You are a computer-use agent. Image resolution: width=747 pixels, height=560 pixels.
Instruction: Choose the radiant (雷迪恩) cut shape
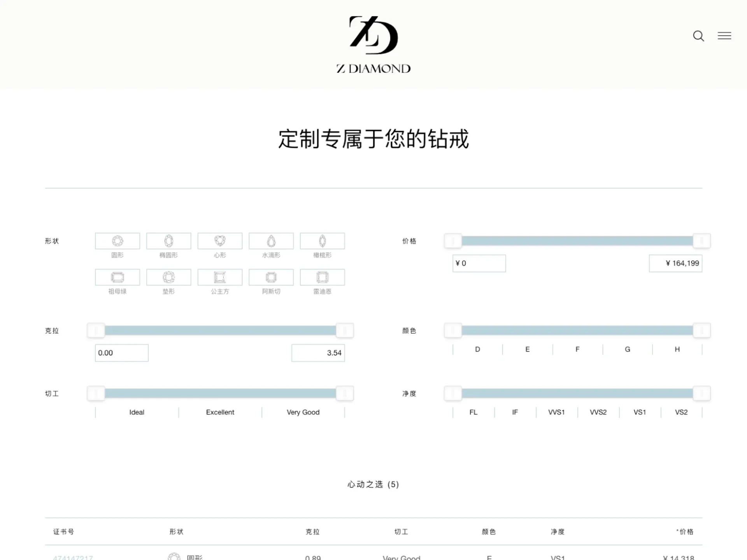322,277
